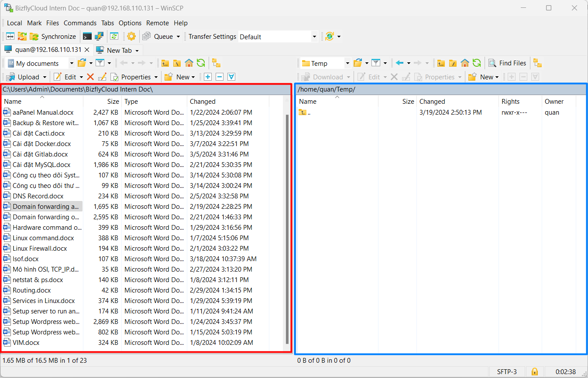Image resolution: width=588 pixels, height=378 pixels.
Task: Click the Home directory icon in local panel
Action: click(x=189, y=63)
